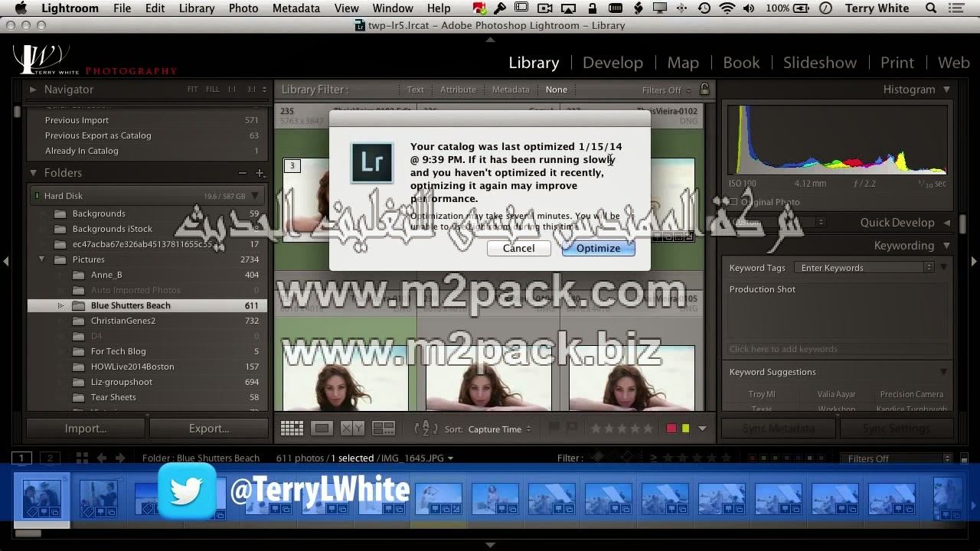Open the Filters Off dropdown in filter bar
980x551 pixels.
point(666,90)
